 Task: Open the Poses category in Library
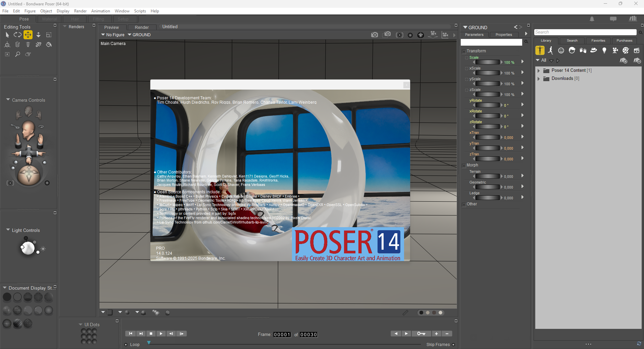(550, 50)
